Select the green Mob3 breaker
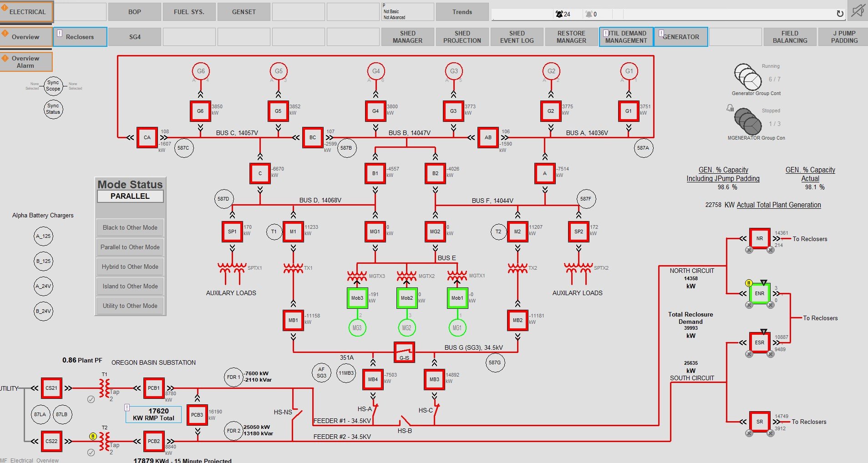This screenshot has height=463, width=868. (x=357, y=298)
